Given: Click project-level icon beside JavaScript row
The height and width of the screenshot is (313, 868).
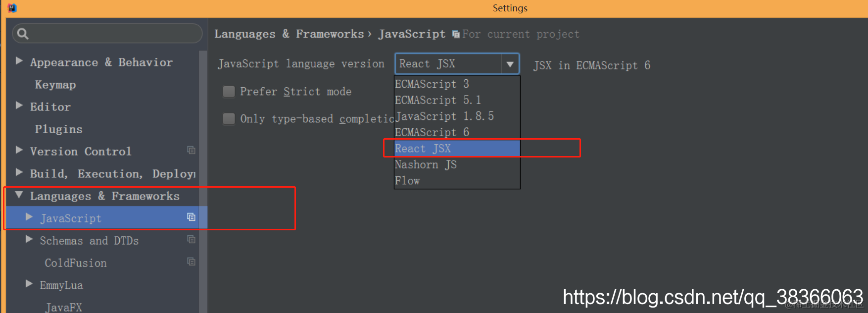Looking at the screenshot, I should [191, 217].
